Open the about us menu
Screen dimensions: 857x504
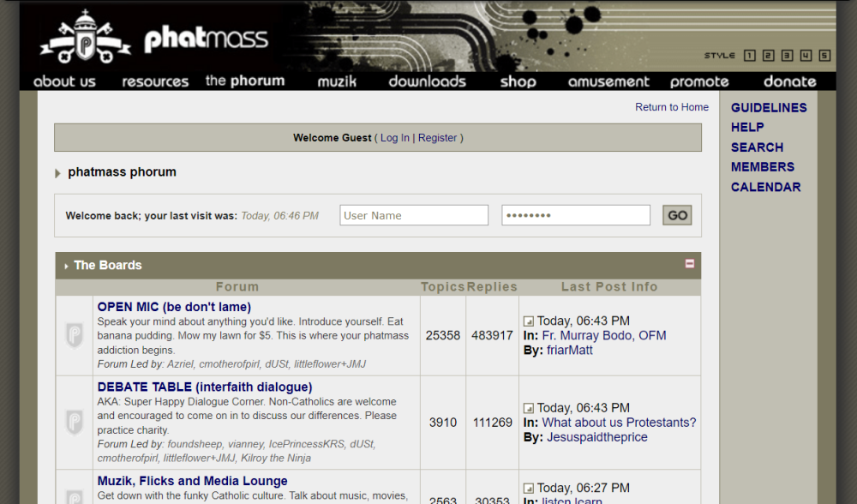point(64,81)
